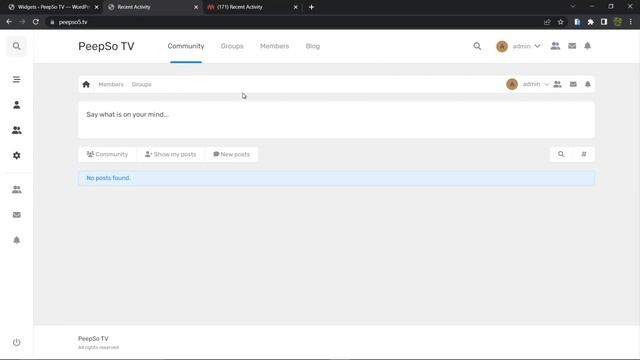Click the PeepSo TV site title
The height and width of the screenshot is (360, 640).
coord(106,46)
